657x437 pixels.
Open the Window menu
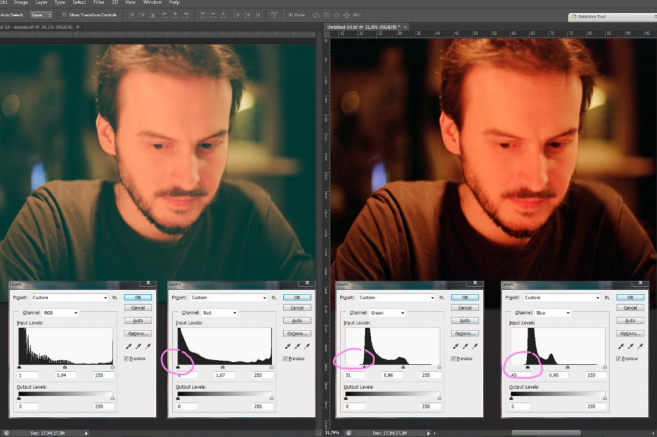[151, 3]
